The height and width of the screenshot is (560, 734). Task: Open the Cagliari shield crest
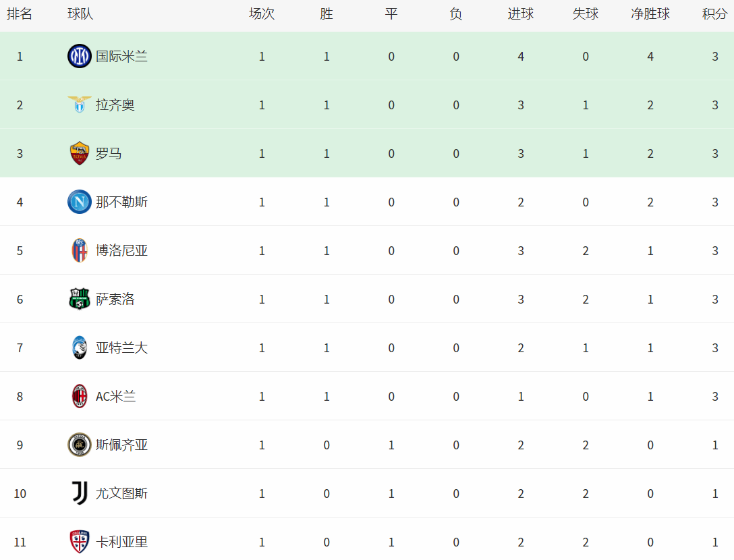pyautogui.click(x=80, y=542)
